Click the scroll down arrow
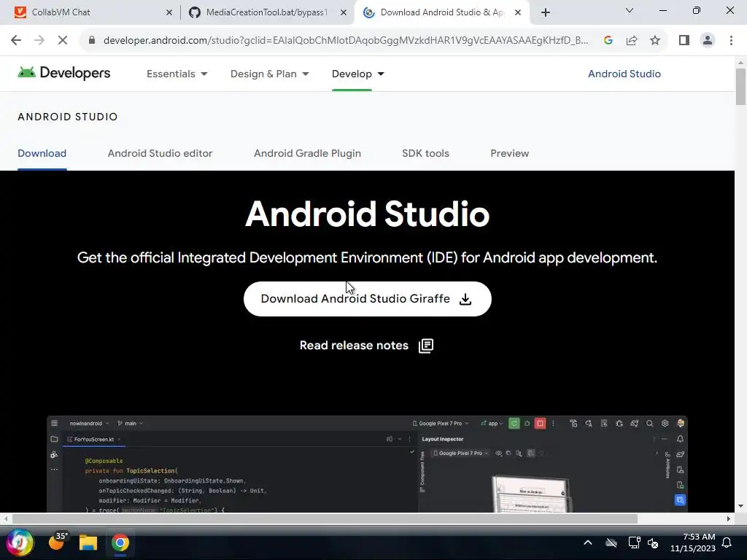Image resolution: width=747 pixels, height=560 pixels. (740, 506)
